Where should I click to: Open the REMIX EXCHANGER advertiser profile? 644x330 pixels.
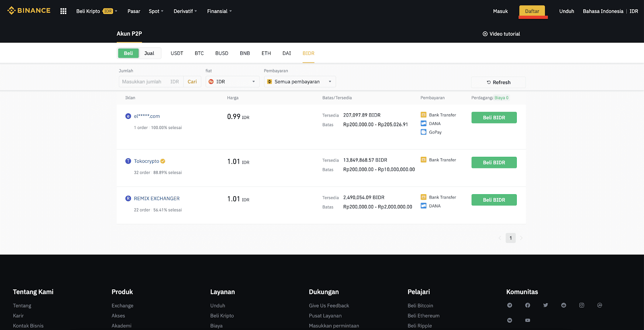[x=157, y=199]
